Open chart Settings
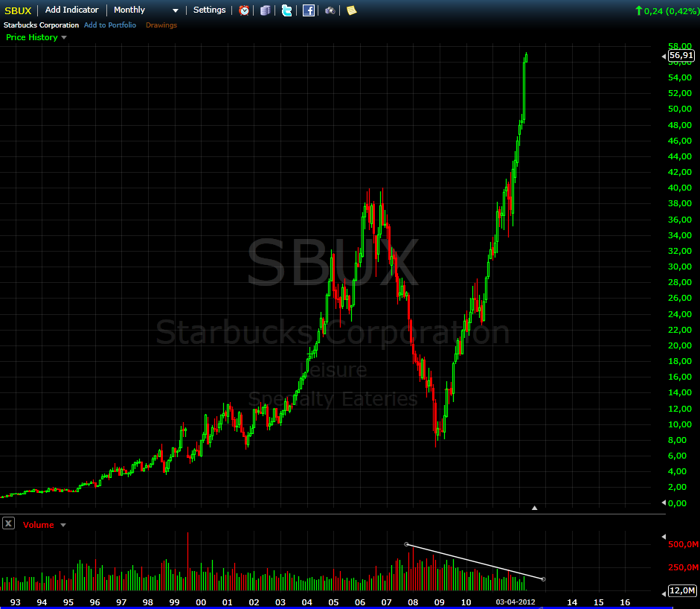This screenshot has width=700, height=609. tap(209, 10)
